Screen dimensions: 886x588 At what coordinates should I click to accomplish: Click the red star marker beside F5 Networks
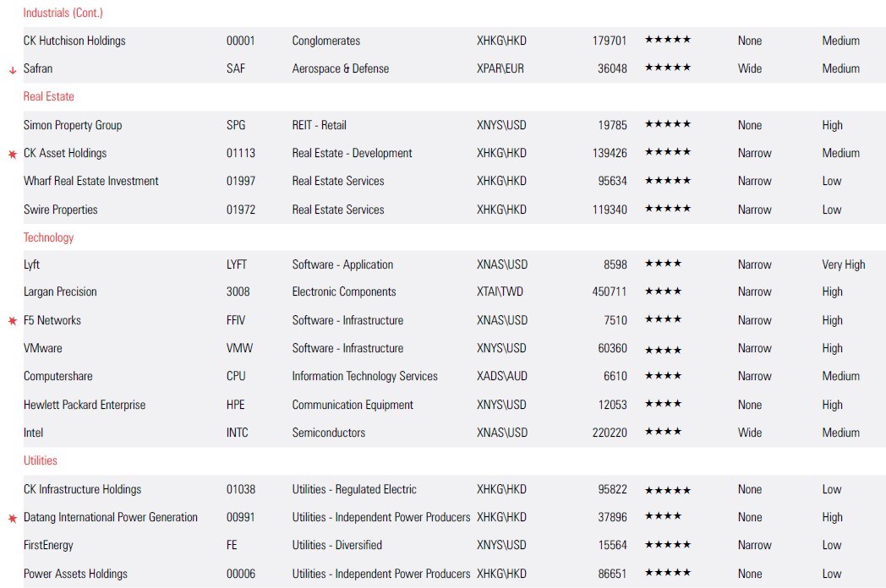click(x=13, y=321)
